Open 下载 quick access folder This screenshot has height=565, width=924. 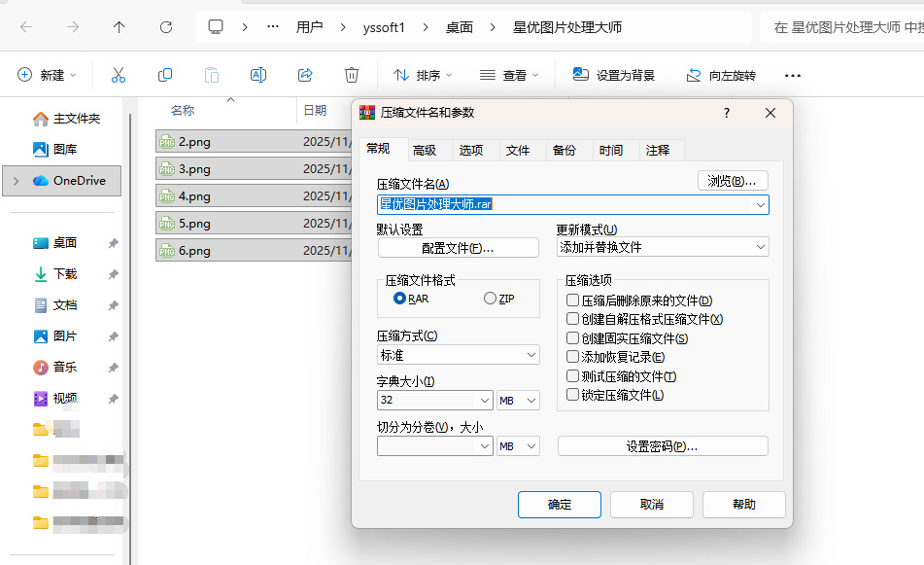(x=54, y=274)
